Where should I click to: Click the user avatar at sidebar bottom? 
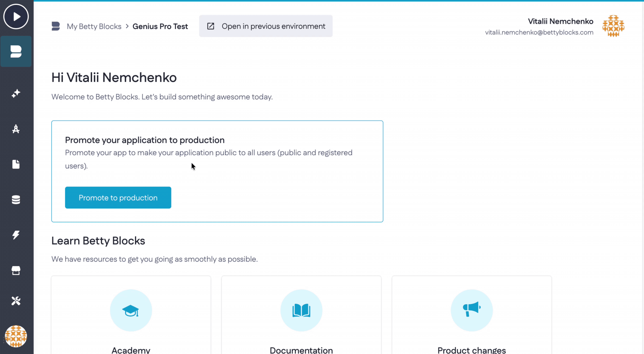pos(16,336)
